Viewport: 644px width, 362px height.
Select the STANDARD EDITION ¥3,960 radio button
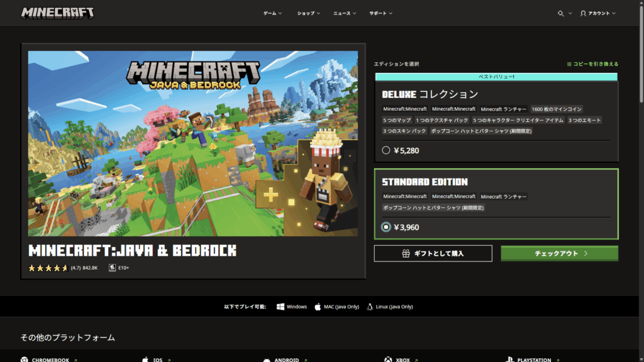click(386, 227)
